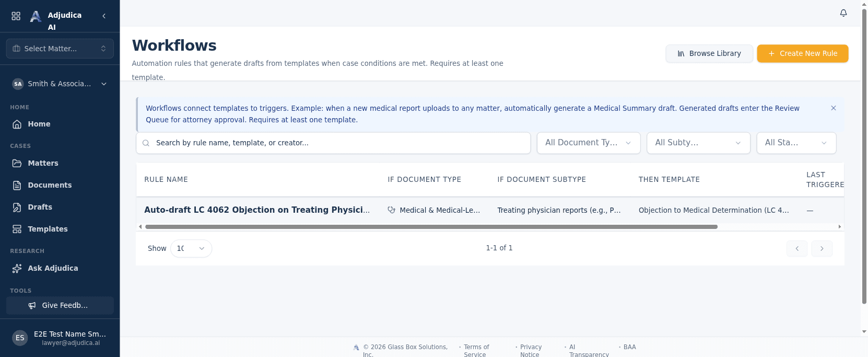Open the notifications bell
Viewport: 868px width, 357px height.
[x=843, y=13]
